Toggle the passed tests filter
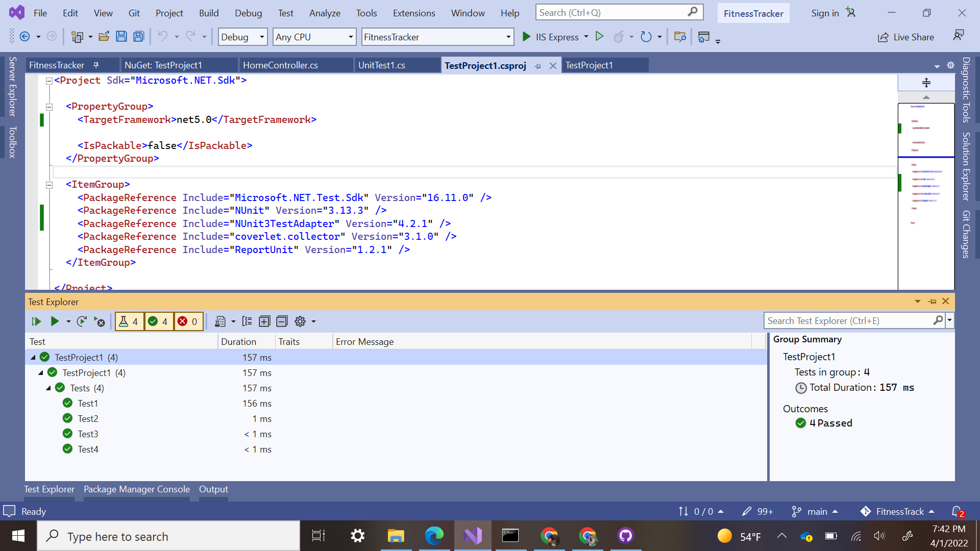980x551 pixels. 159,321
